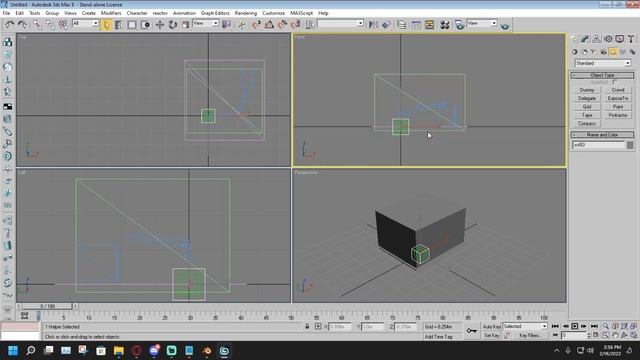Activate the Bind to Space Warp tool

63,25
